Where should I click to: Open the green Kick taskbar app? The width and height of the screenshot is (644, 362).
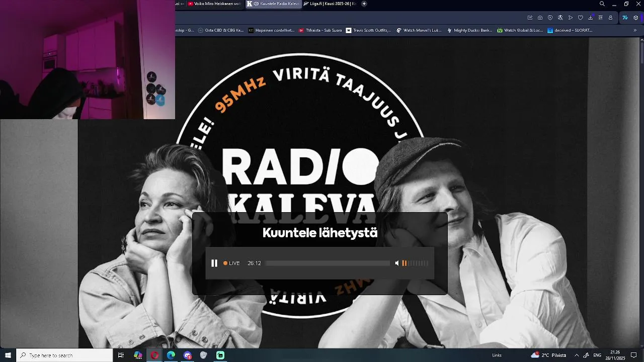click(220, 355)
